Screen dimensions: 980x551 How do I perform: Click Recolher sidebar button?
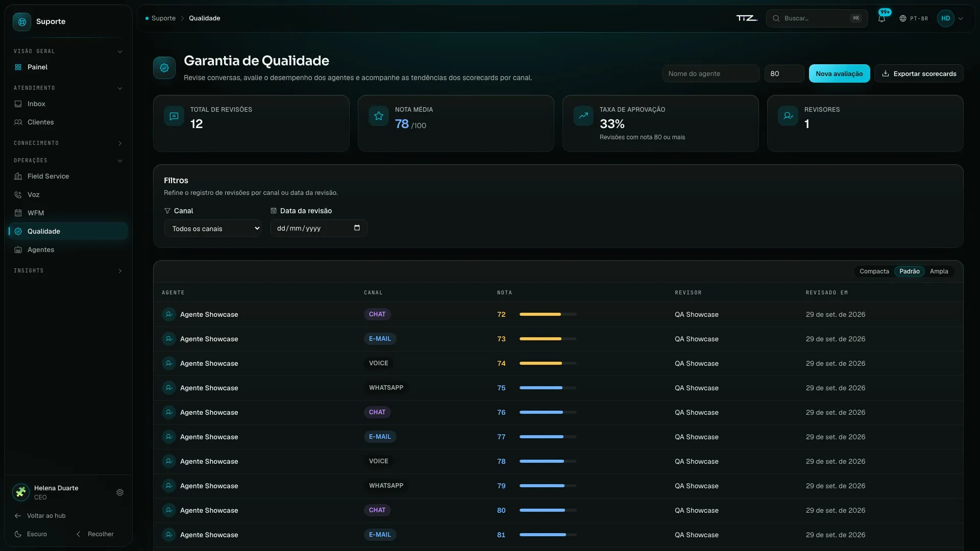pyautogui.click(x=95, y=534)
